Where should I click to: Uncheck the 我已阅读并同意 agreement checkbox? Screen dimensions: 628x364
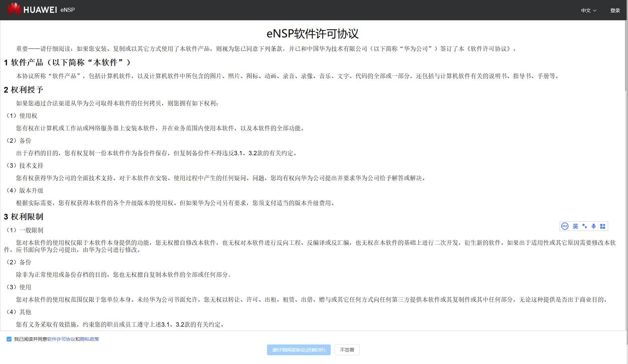pos(9,339)
